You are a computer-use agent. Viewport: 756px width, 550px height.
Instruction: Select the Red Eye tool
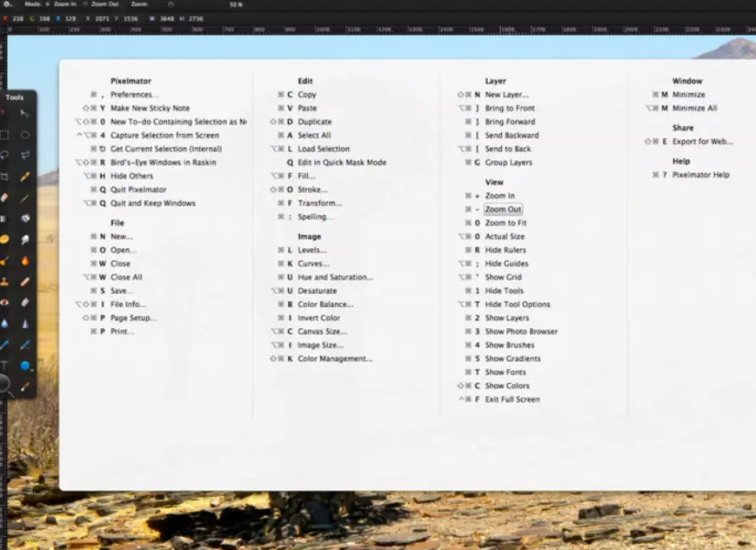pyautogui.click(x=4, y=303)
